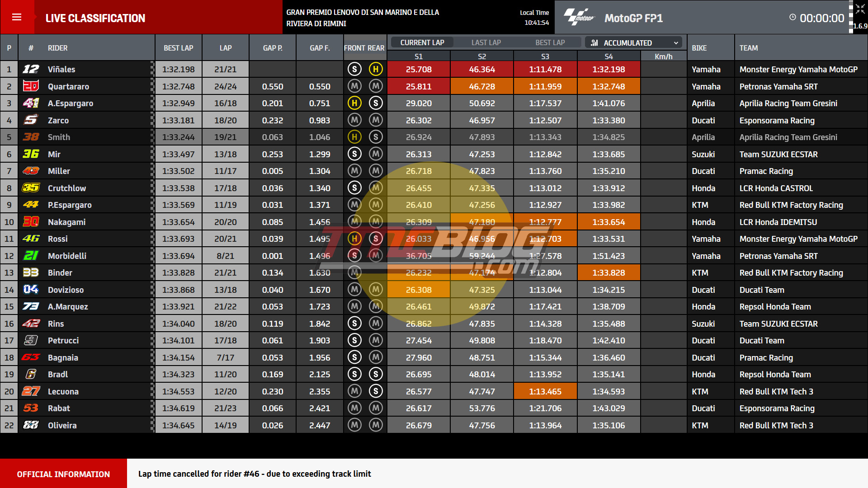Click Rossi best lap 1:33.693

click(x=179, y=239)
